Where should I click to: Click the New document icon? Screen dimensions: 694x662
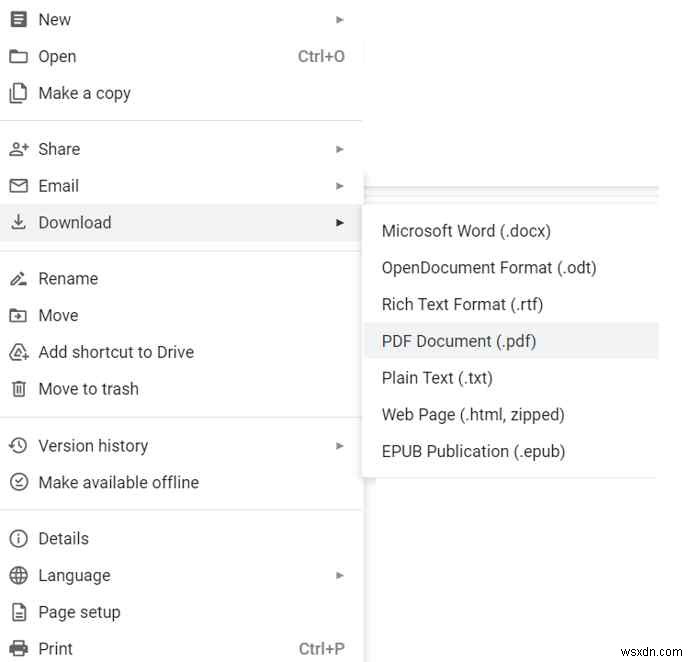point(18,19)
